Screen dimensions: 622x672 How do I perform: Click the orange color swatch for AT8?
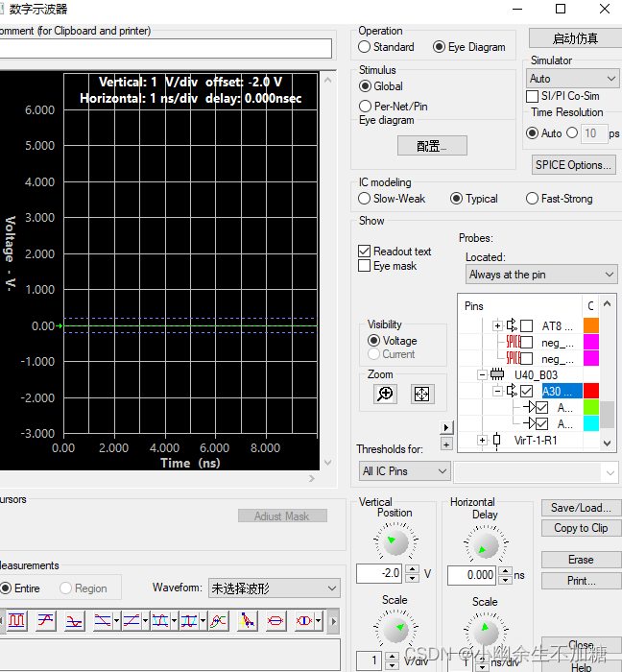[591, 325]
